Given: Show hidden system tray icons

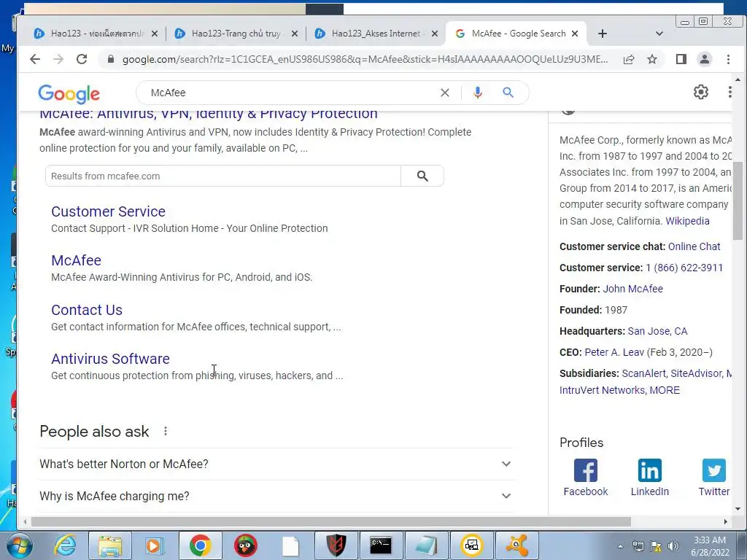Looking at the screenshot, I should coord(620,546).
